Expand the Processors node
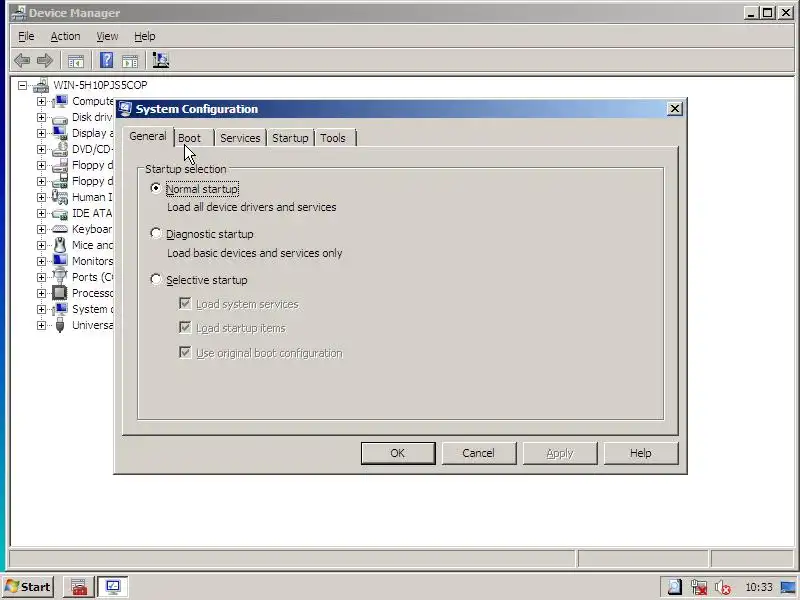The width and height of the screenshot is (800, 600). (x=41, y=293)
